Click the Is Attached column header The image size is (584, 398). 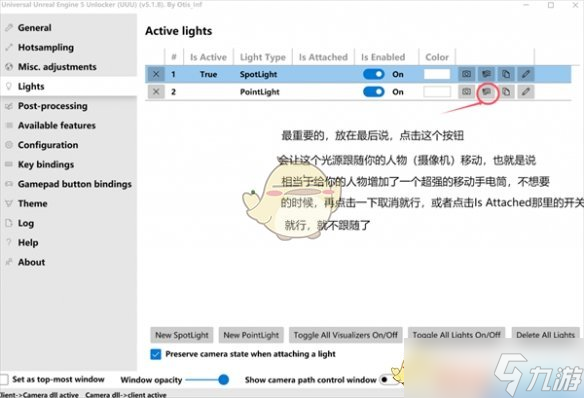[323, 57]
